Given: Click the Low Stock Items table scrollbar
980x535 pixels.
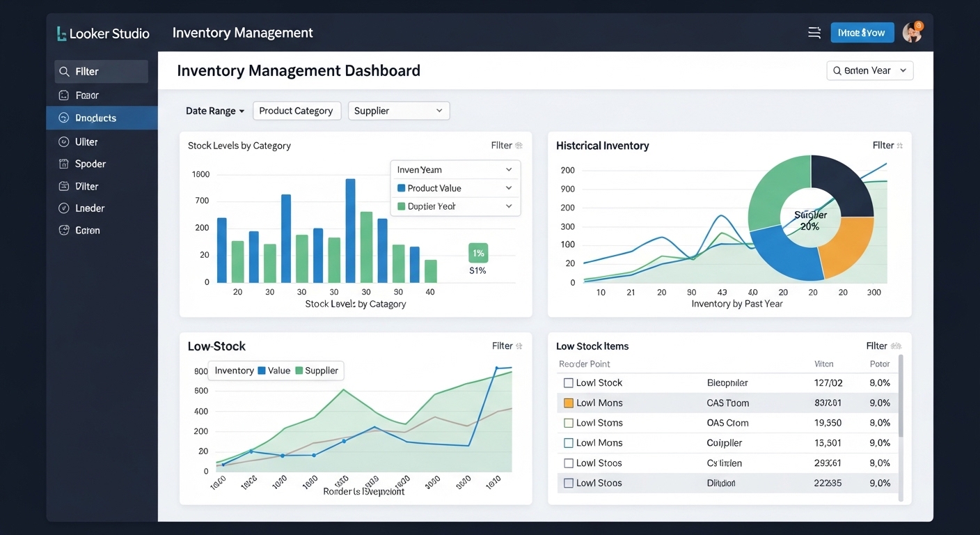Looking at the screenshot, I should pos(901,397).
